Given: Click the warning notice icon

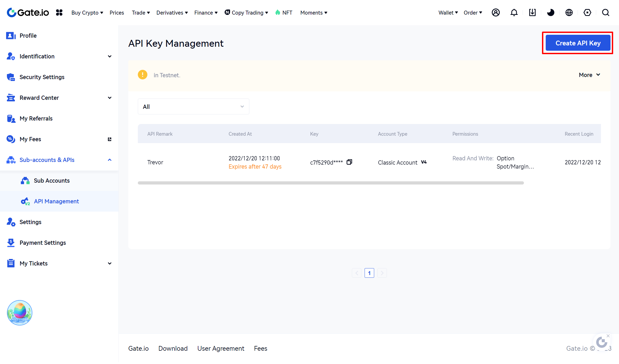Looking at the screenshot, I should pyautogui.click(x=142, y=75).
